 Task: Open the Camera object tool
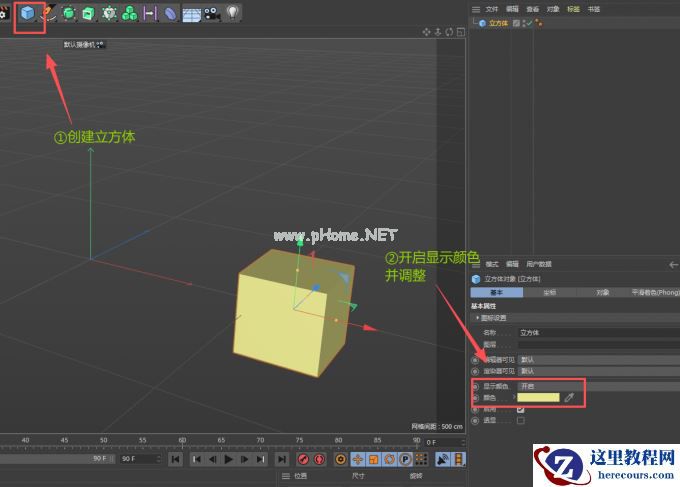click(x=212, y=14)
